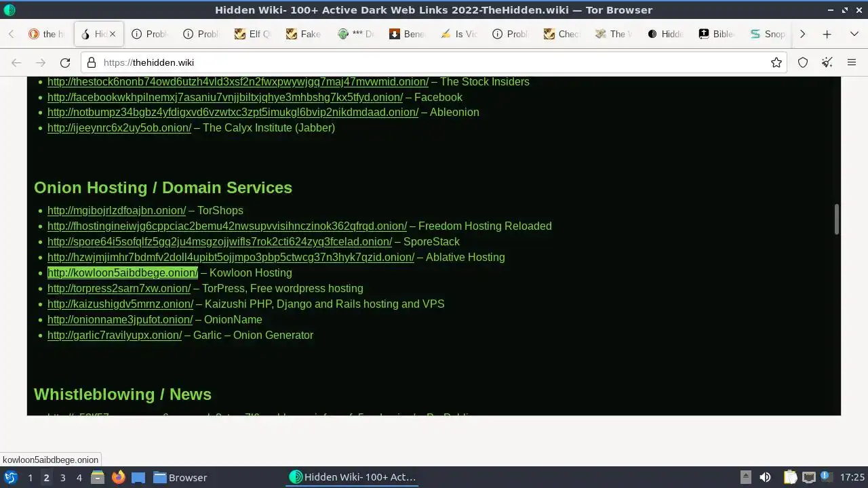
Task: Switch to the 'Chec' tab
Action: coord(561,34)
